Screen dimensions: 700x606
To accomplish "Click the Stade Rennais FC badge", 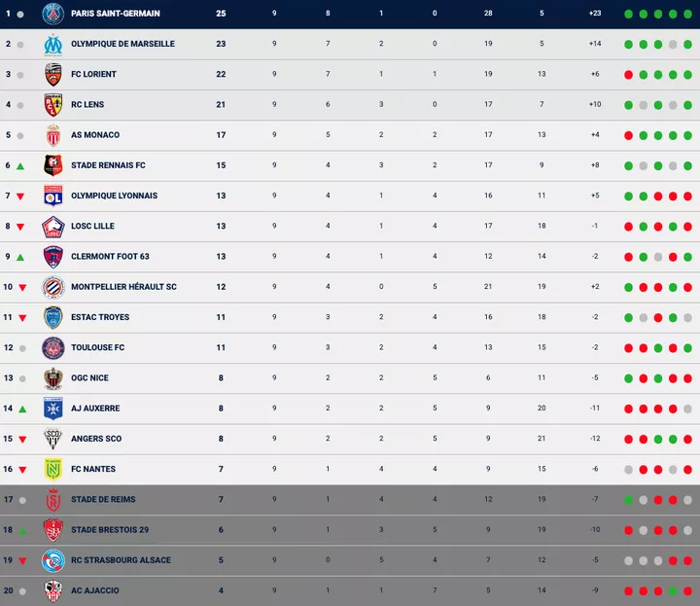I will point(52,165).
